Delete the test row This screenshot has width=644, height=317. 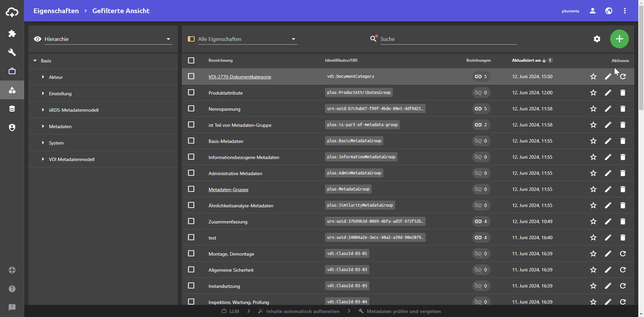click(623, 237)
